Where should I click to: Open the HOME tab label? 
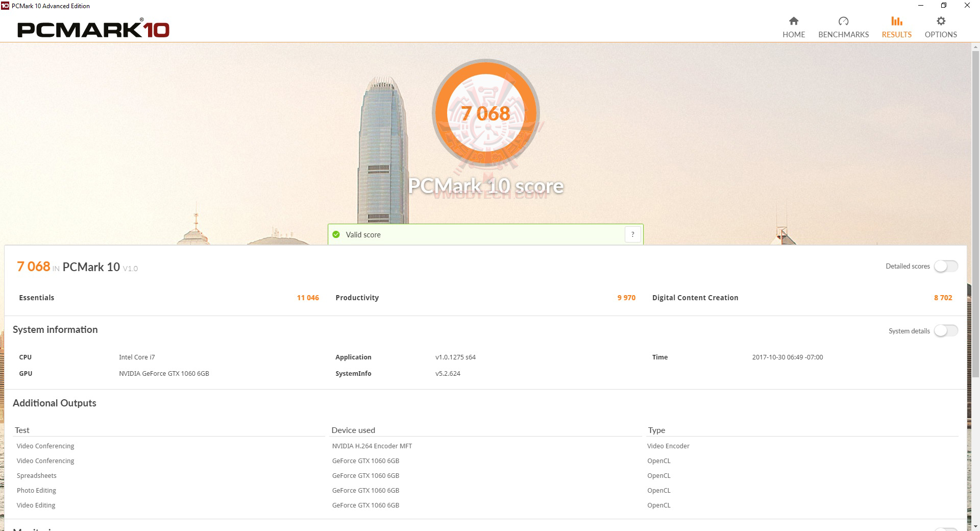pyautogui.click(x=794, y=35)
